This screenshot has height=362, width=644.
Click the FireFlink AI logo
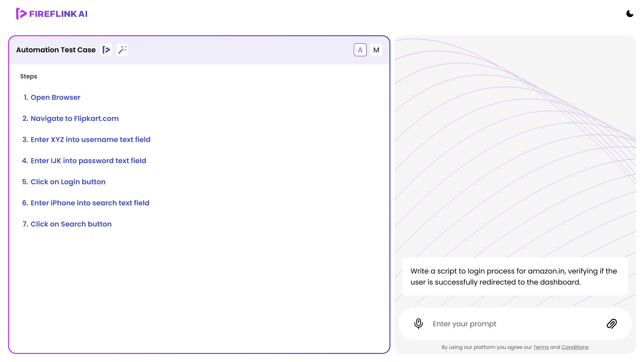click(x=51, y=14)
